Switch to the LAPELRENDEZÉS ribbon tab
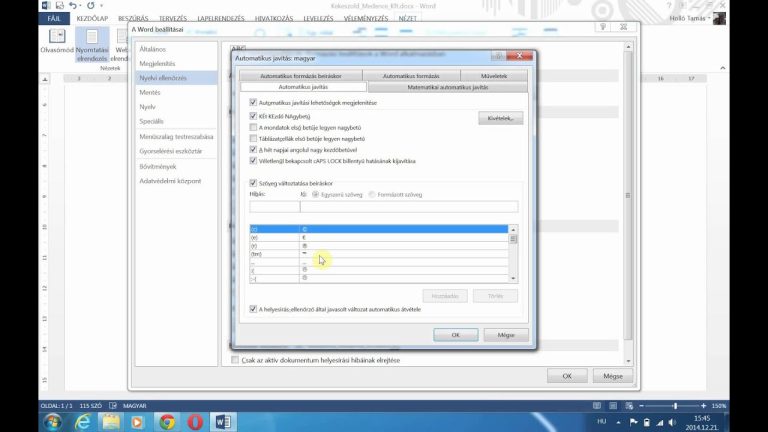The width and height of the screenshot is (768, 432). 221,18
